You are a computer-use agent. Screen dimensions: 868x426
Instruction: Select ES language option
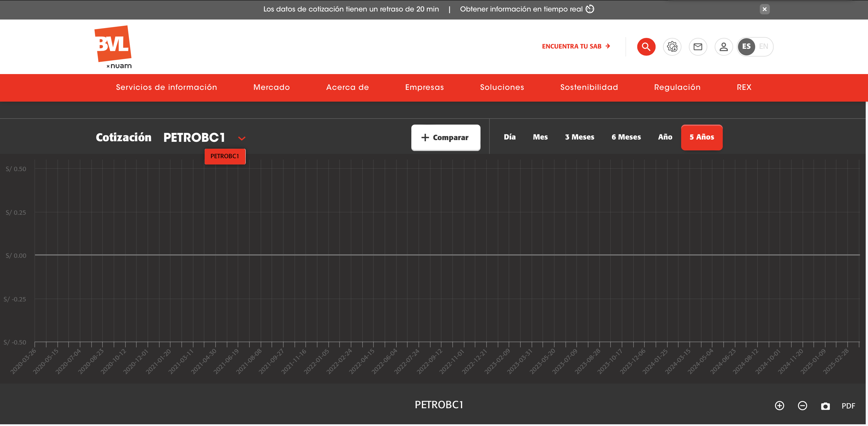click(746, 47)
